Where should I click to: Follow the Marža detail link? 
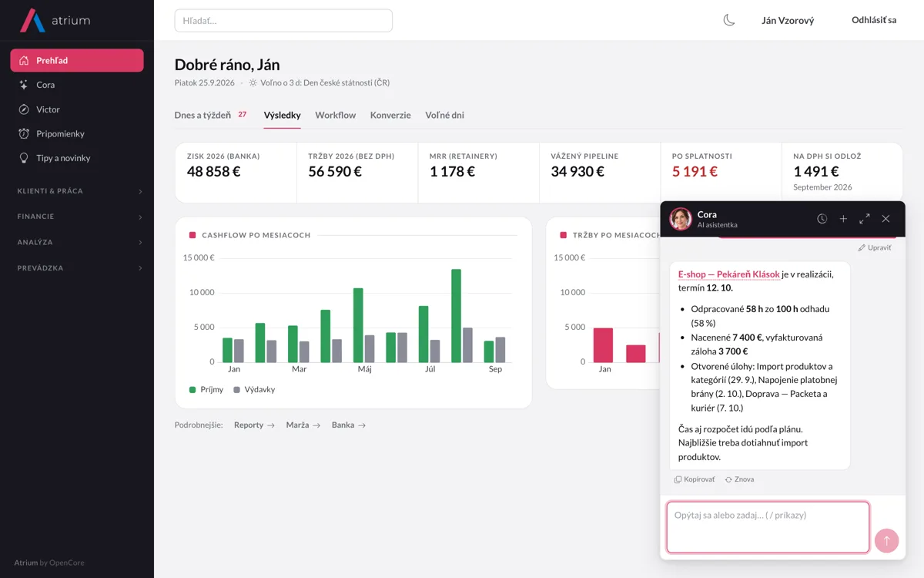click(x=303, y=425)
